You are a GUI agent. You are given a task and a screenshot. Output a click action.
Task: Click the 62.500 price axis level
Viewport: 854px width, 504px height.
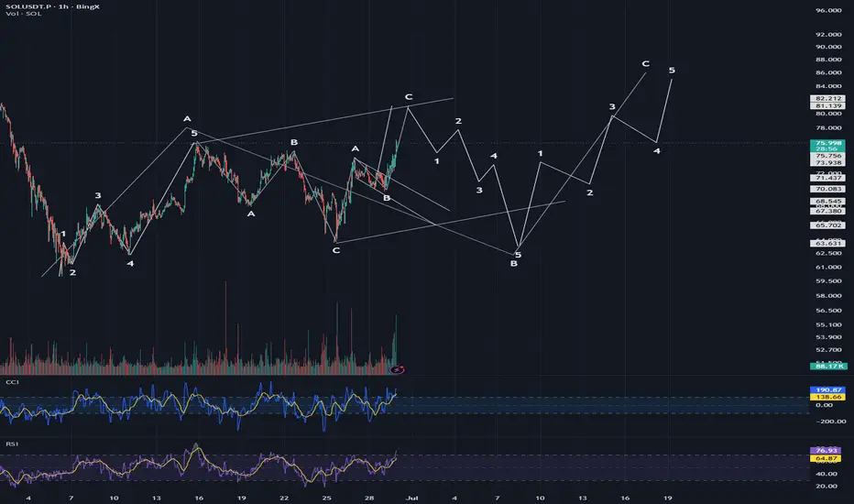[x=828, y=253]
